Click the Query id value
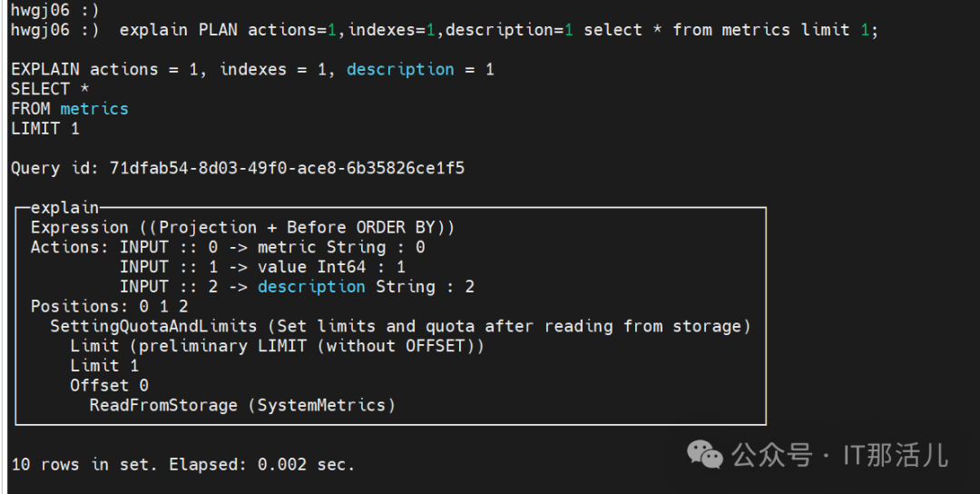 pos(287,168)
